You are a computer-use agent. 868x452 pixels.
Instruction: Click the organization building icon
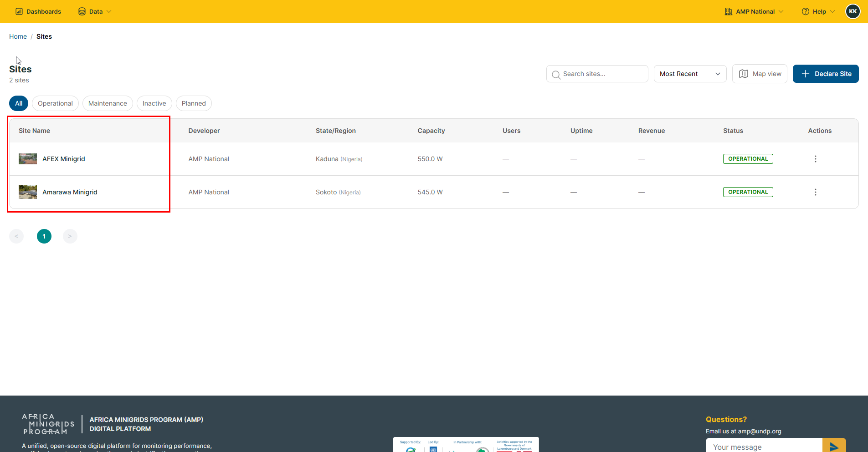[x=729, y=11]
